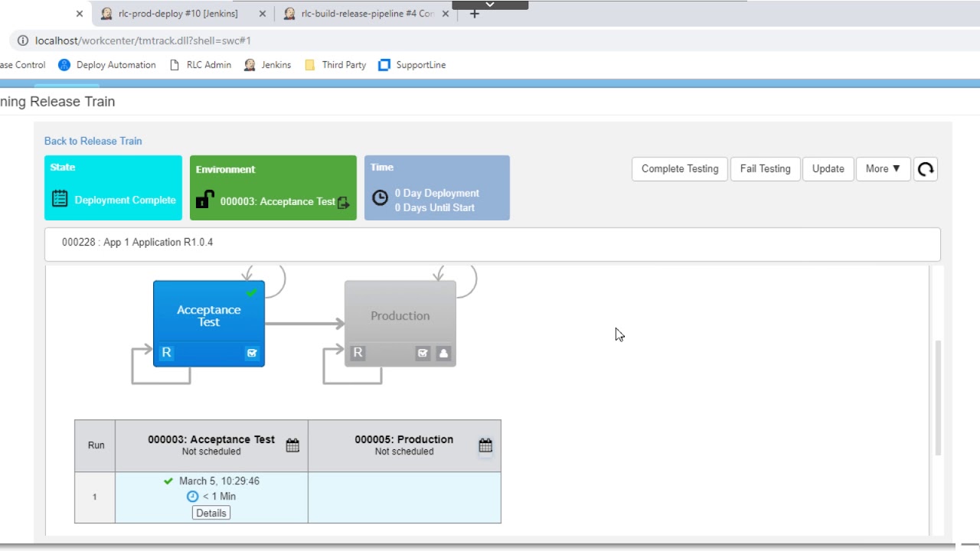Click the Fail Testing button
Image resolution: width=980 pixels, height=551 pixels.
(x=765, y=169)
